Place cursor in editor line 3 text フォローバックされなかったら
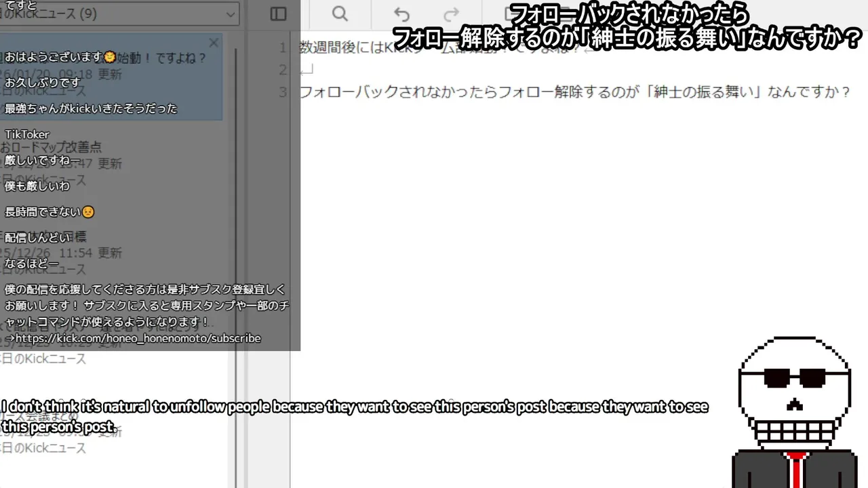The height and width of the screenshot is (488, 868). coord(397,92)
